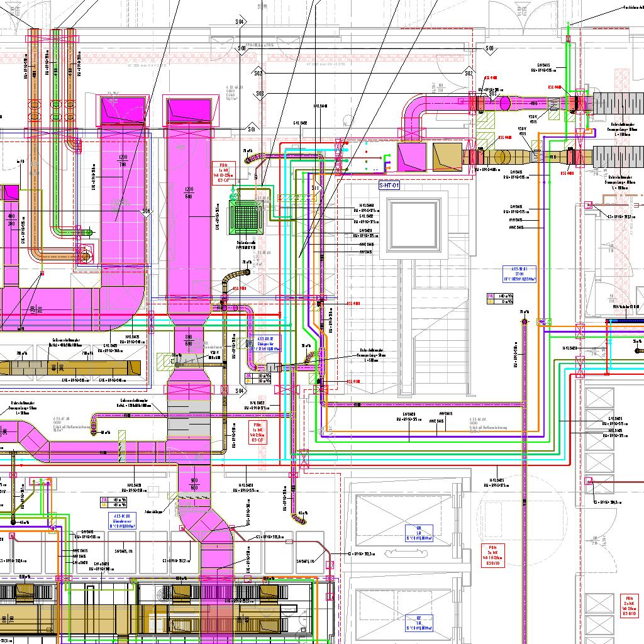Image resolution: width=644 pixels, height=644 pixels.
Task: Select the 1200/500 duct dimension label
Action: point(189,192)
